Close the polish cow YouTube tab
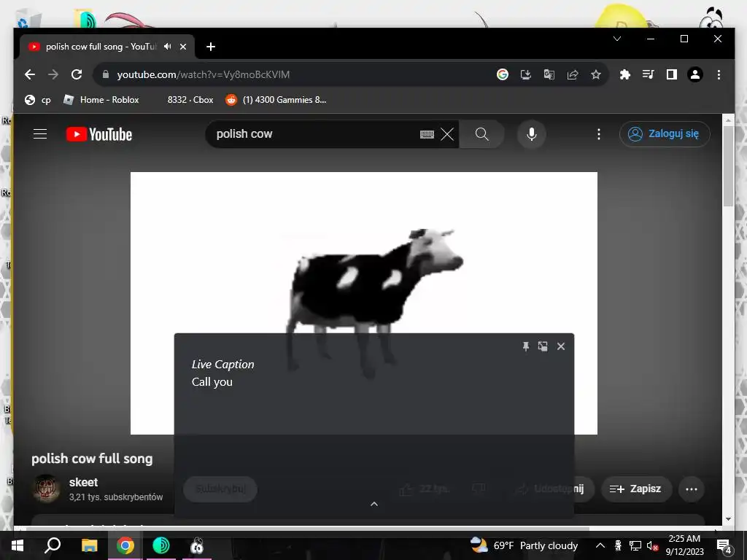This screenshot has height=560, width=747. (183, 47)
